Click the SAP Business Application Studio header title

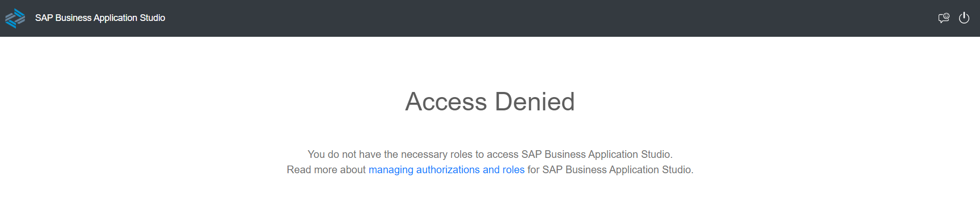pos(100,18)
